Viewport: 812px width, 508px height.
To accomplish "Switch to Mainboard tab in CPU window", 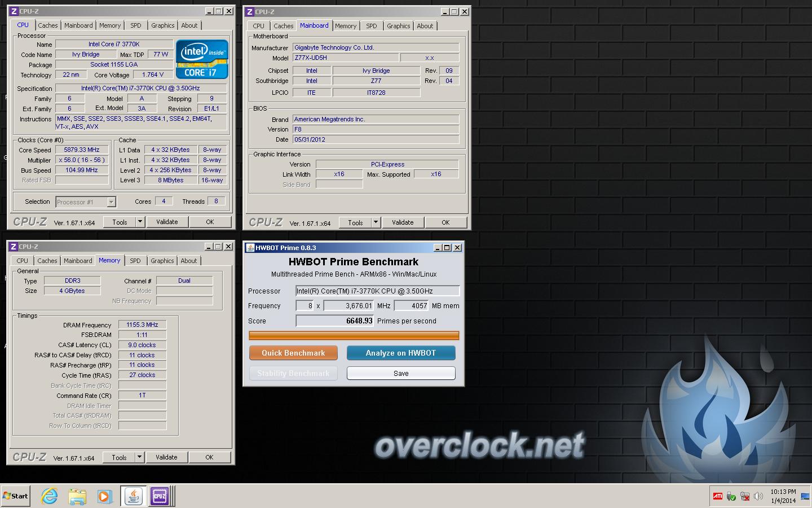I will (78, 25).
